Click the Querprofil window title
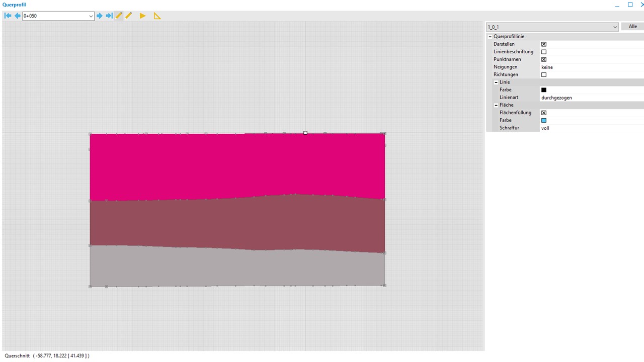The width and height of the screenshot is (644, 362). (x=14, y=5)
